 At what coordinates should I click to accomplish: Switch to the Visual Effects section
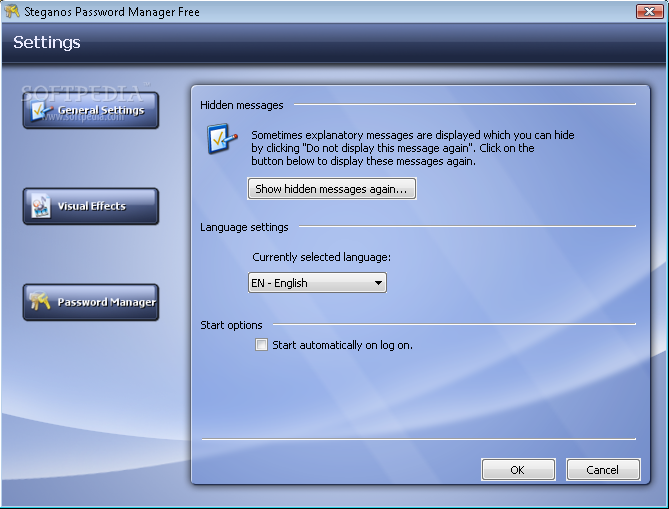(x=91, y=206)
